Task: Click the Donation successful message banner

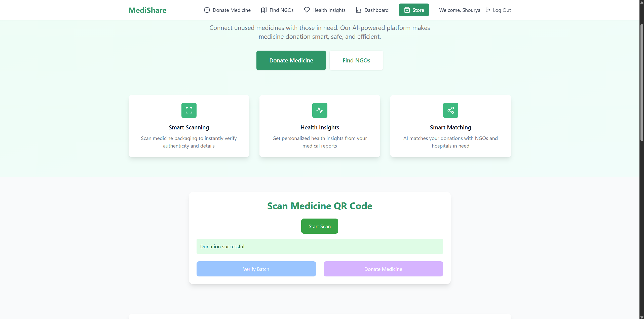Action: (x=319, y=246)
